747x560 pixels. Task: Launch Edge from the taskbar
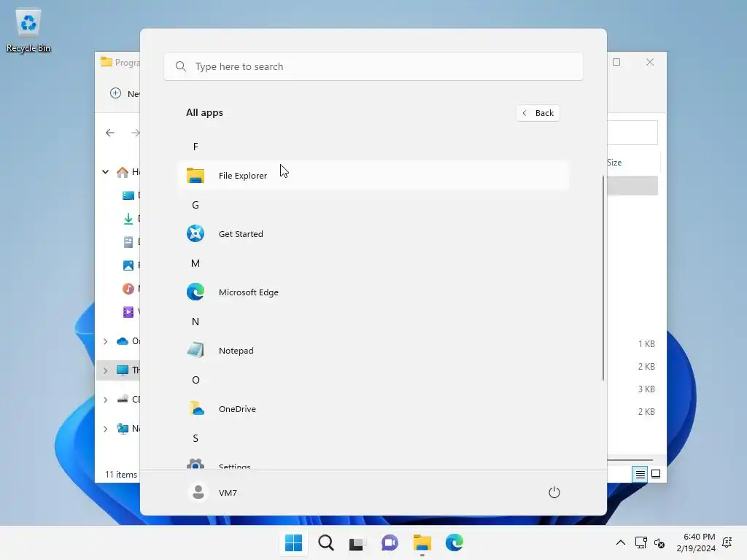pyautogui.click(x=454, y=542)
